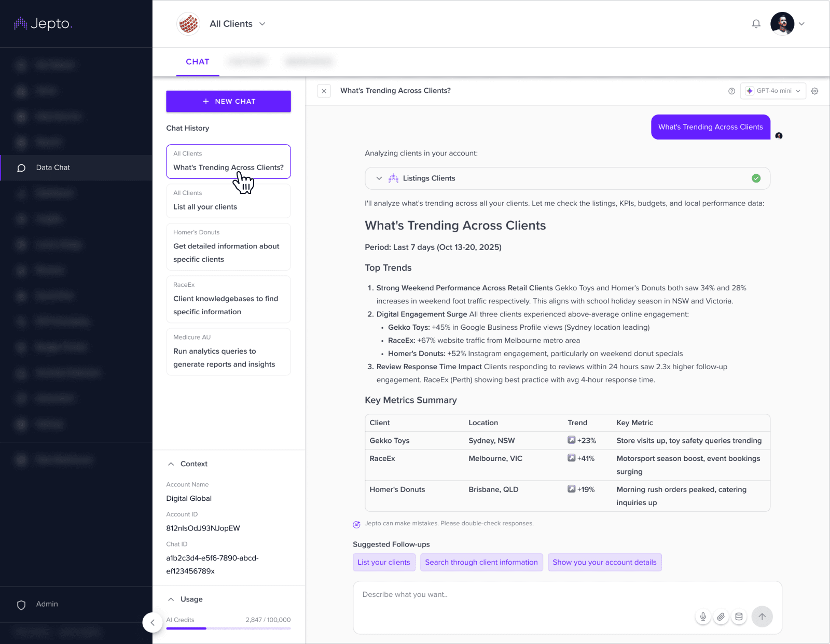830x644 pixels.
Task: Click the AI Credits usage progress bar
Action: click(x=228, y=628)
